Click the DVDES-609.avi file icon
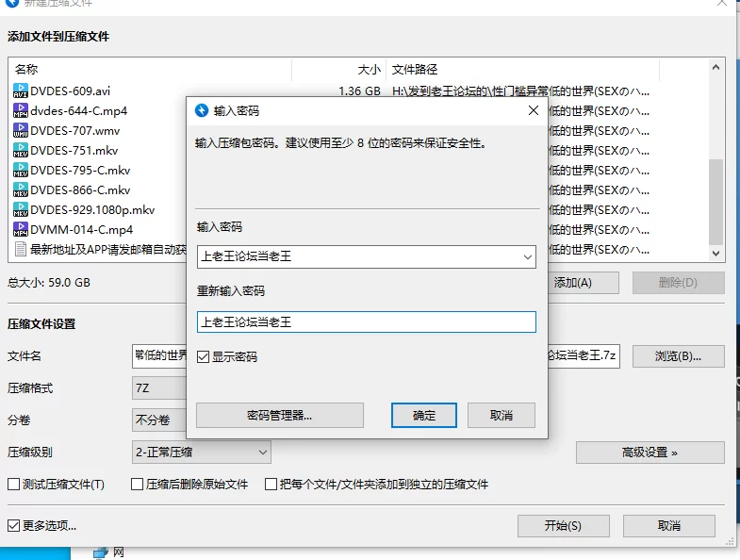Screen dimensions: 740x560 pyautogui.click(x=21, y=91)
